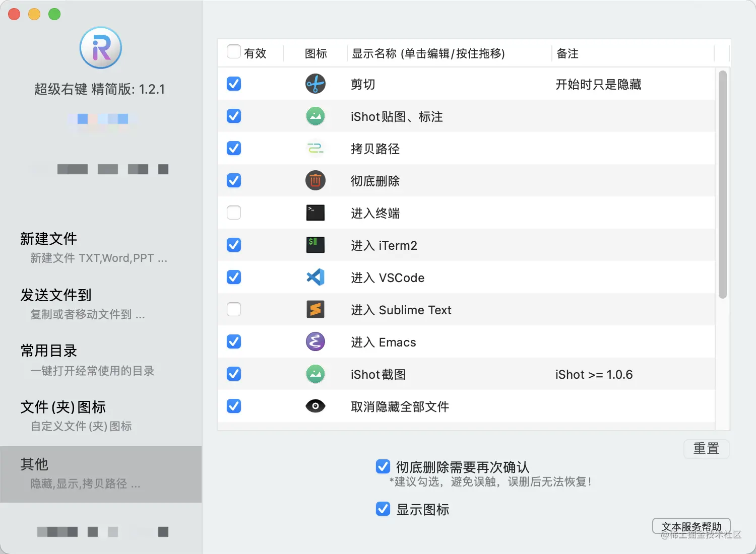Viewport: 756px width, 554px height.
Task: Edit the 进入 VSCode display name
Action: tap(388, 278)
